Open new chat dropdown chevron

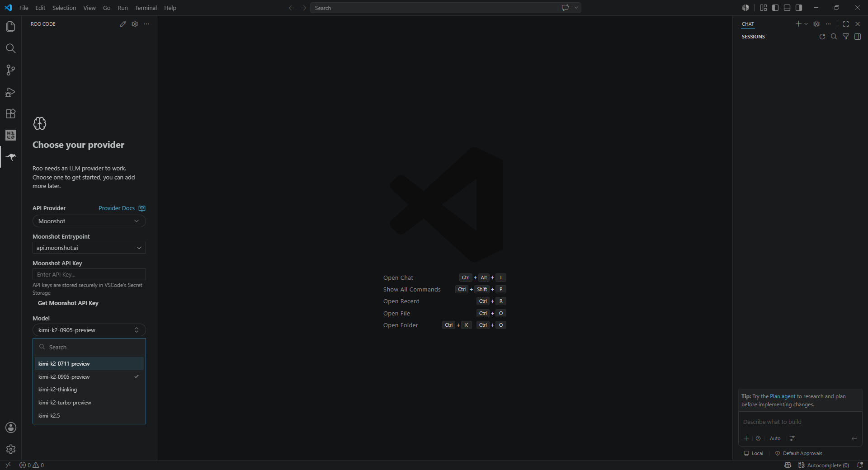[806, 24]
